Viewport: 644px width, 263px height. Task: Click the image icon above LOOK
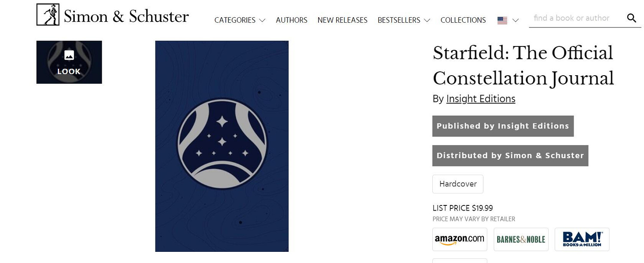pyautogui.click(x=69, y=55)
